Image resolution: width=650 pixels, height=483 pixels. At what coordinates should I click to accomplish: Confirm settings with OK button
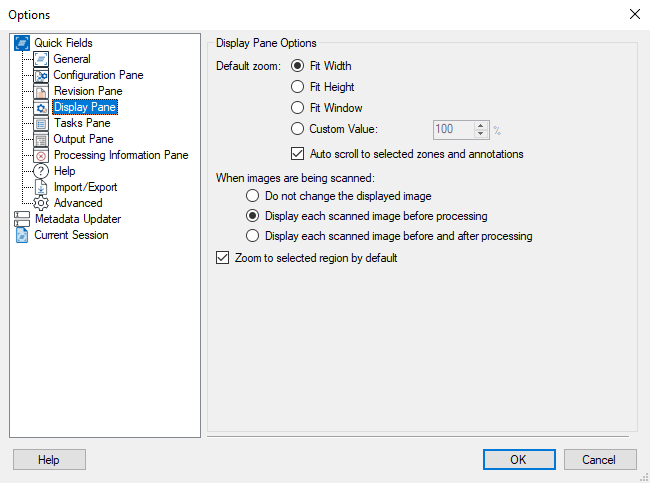(519, 459)
